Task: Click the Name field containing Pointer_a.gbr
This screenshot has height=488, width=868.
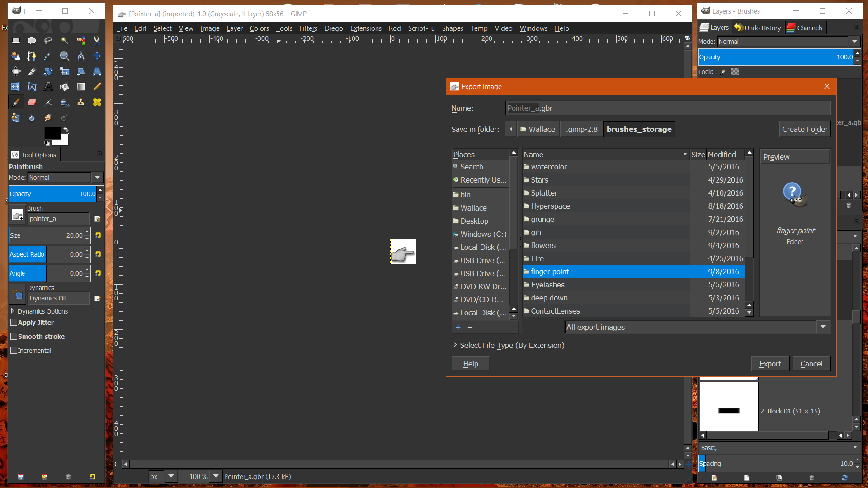Action: (668, 108)
